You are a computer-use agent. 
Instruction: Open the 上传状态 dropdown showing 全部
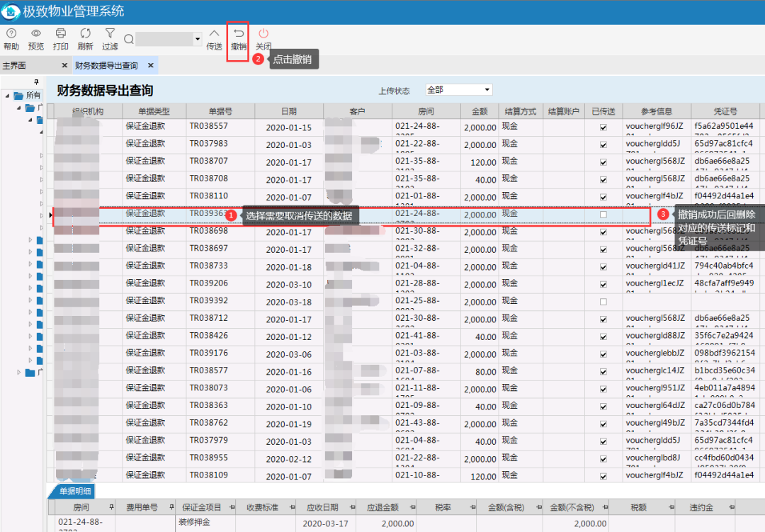458,90
